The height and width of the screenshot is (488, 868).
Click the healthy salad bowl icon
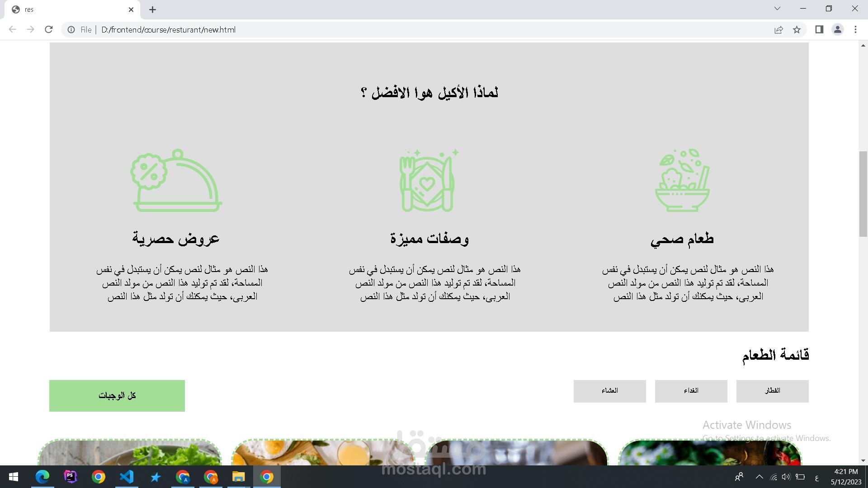click(x=682, y=181)
